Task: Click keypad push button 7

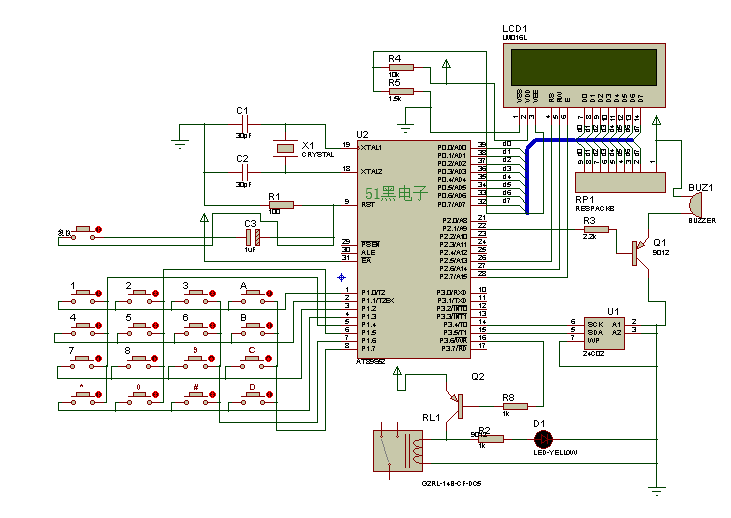Action: tap(84, 362)
